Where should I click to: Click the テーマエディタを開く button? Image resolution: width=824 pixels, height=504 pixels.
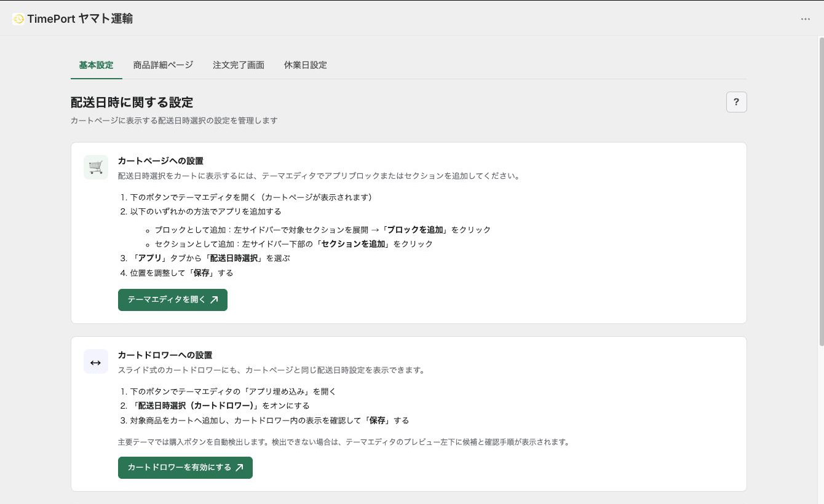[173, 300]
